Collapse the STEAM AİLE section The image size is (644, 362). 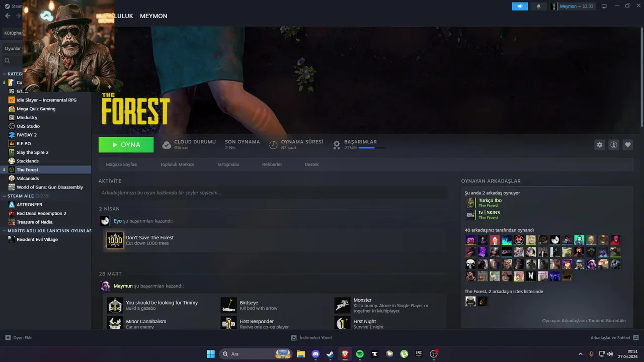[5, 196]
